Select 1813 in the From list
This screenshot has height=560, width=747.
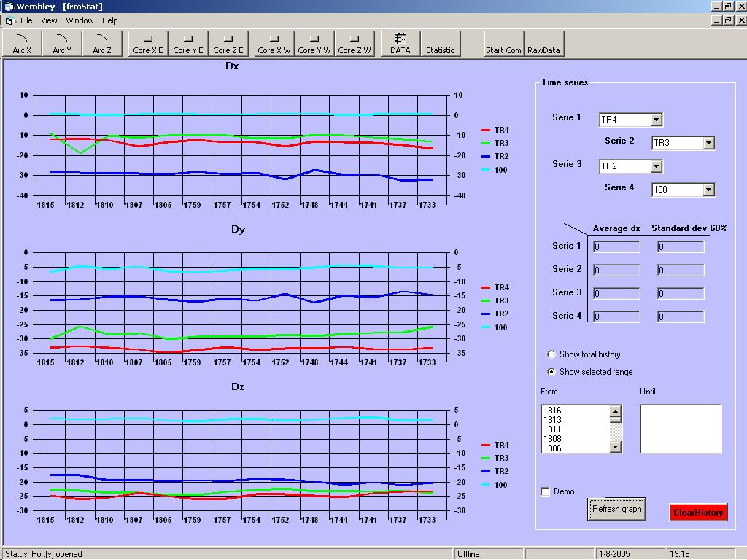point(553,420)
